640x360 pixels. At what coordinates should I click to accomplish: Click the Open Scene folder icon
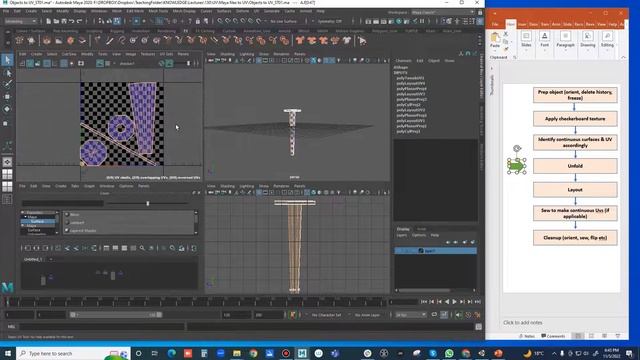(x=56, y=21)
